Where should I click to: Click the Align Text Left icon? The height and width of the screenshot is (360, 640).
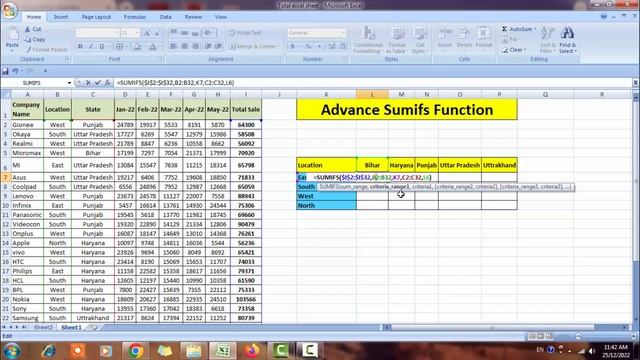(173, 47)
